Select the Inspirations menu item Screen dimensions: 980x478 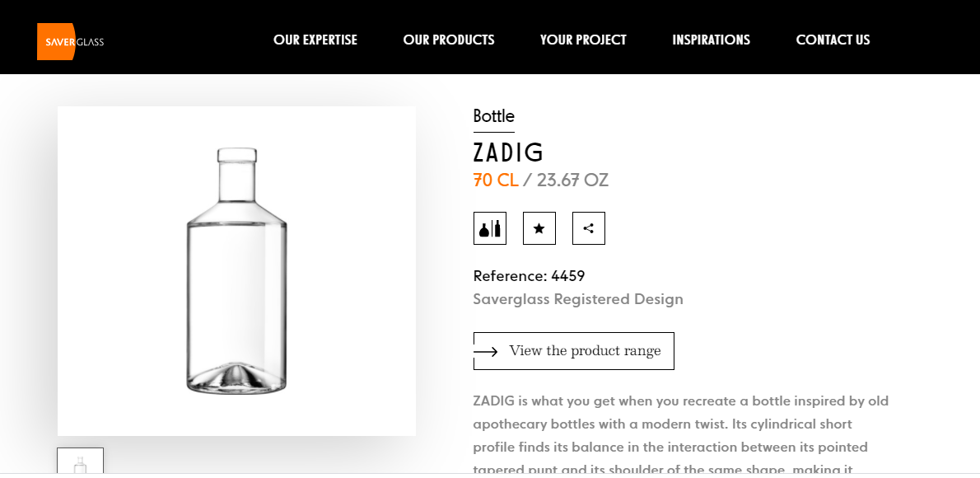[x=711, y=40]
